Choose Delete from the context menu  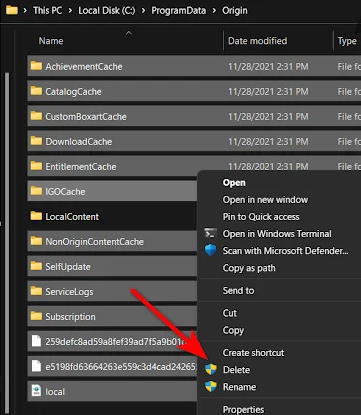236,370
